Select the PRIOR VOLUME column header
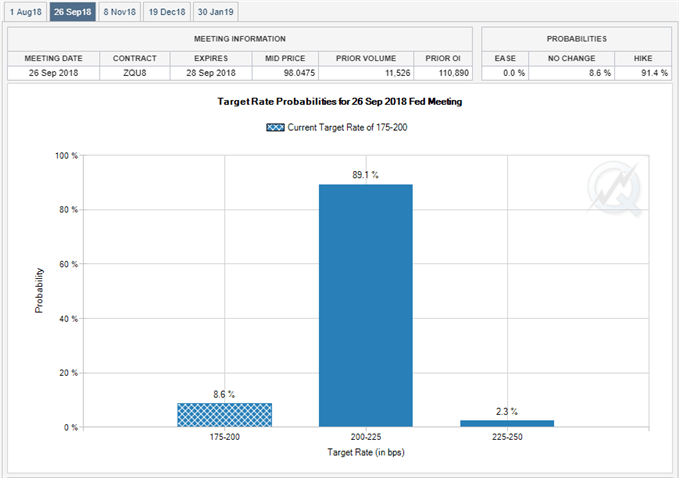Image resolution: width=679 pixels, height=478 pixels. point(366,58)
